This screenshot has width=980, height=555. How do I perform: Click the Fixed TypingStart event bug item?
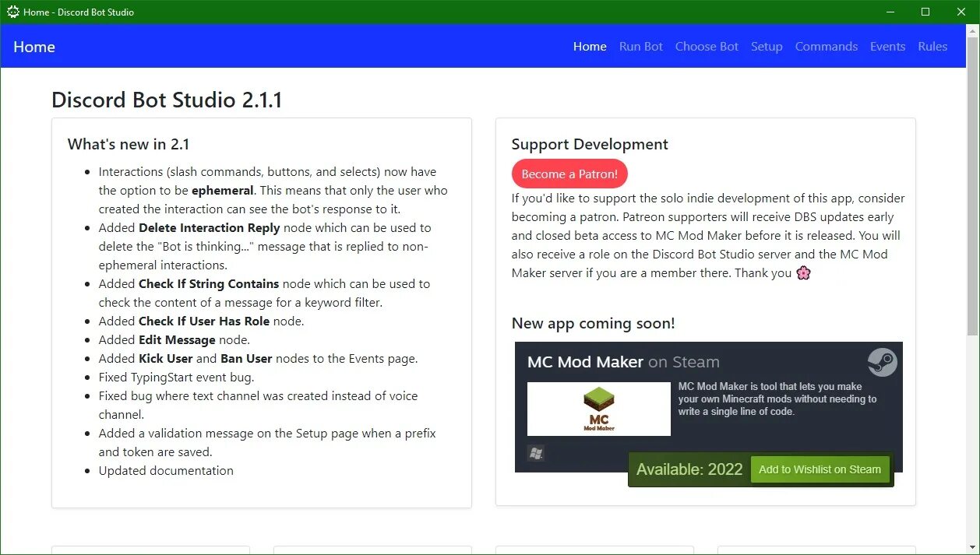coord(176,377)
